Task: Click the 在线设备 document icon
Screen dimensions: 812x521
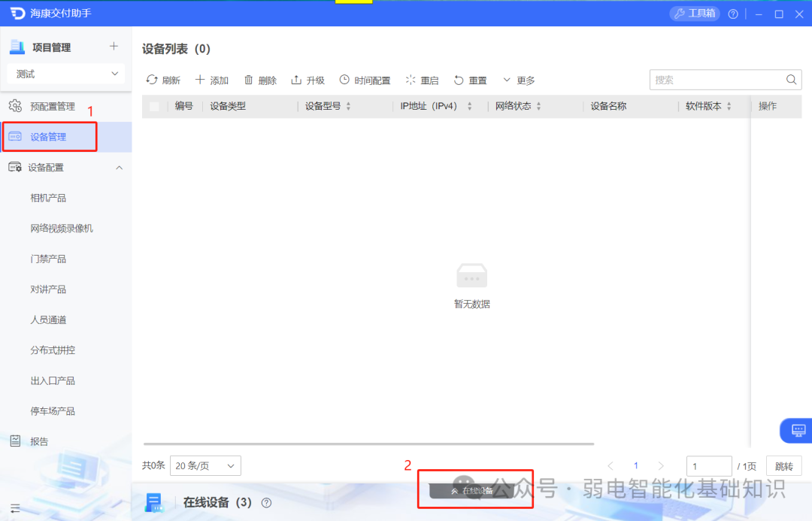Action: (x=154, y=503)
